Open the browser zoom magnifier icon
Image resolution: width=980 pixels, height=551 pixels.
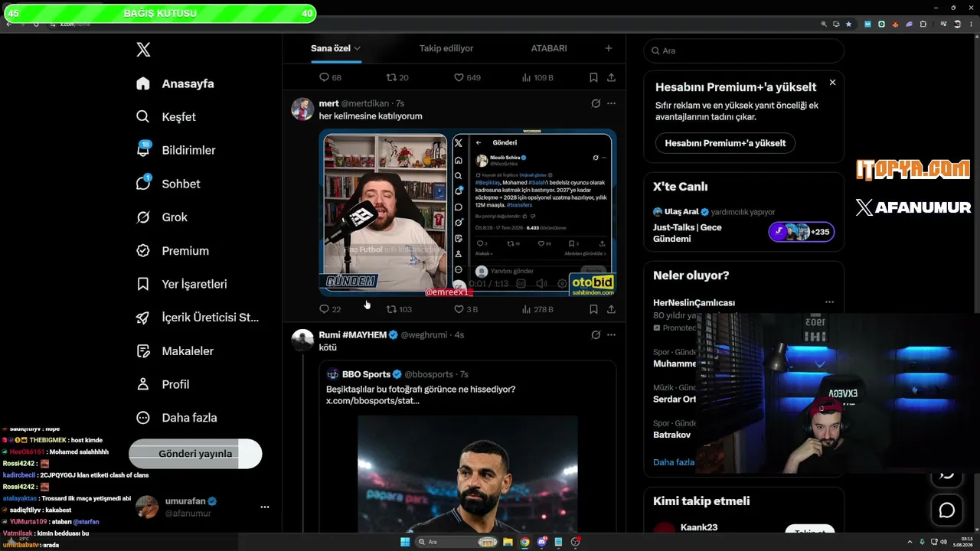[824, 24]
